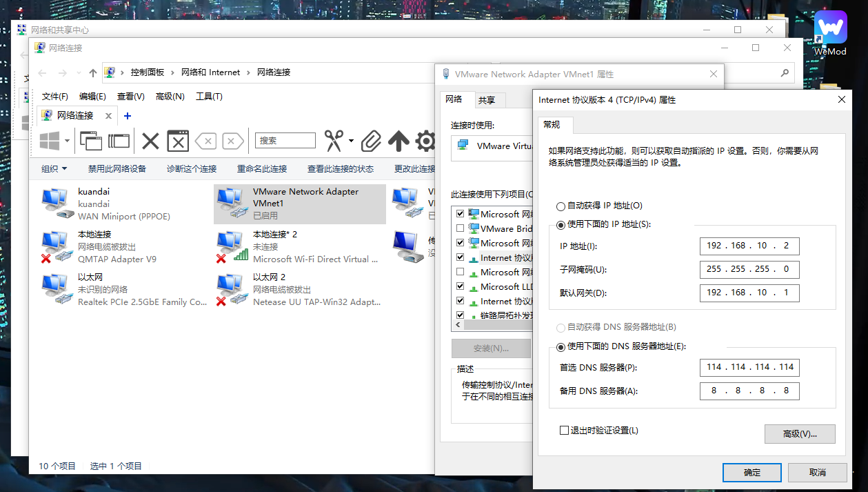
Task: Uncheck the Microsoft LLD item checkbox
Action: point(460,286)
